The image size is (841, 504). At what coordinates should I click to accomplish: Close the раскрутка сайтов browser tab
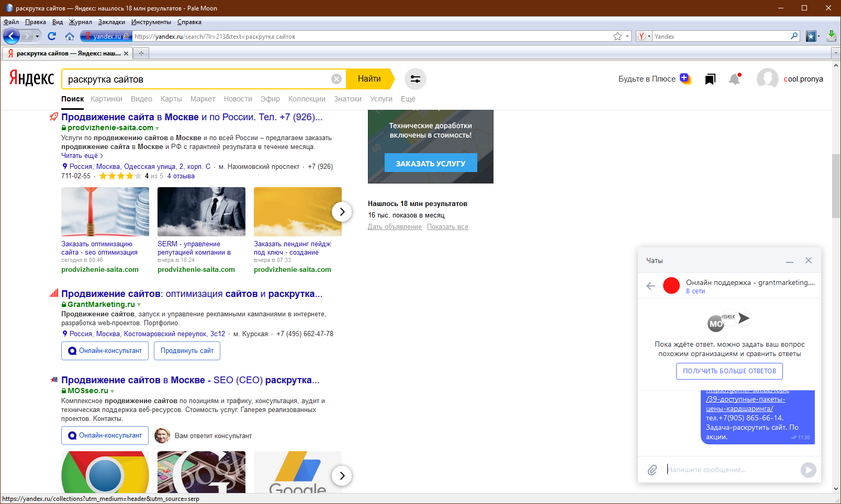[126, 53]
